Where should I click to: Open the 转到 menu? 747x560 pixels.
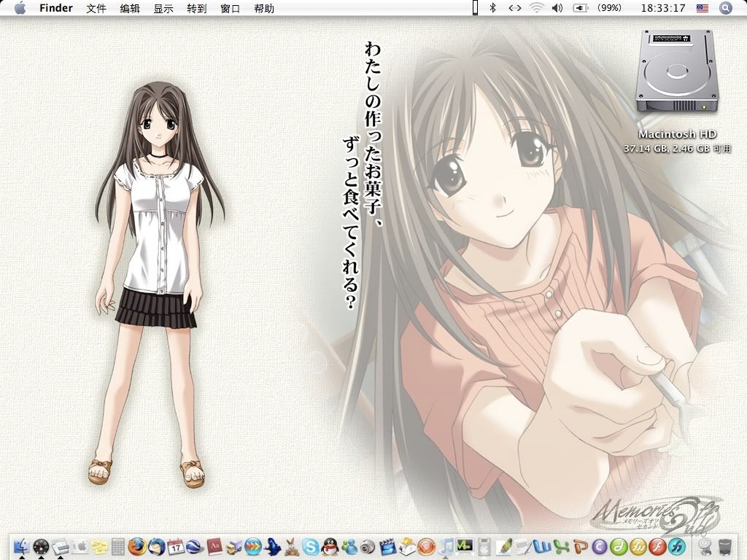point(197,8)
